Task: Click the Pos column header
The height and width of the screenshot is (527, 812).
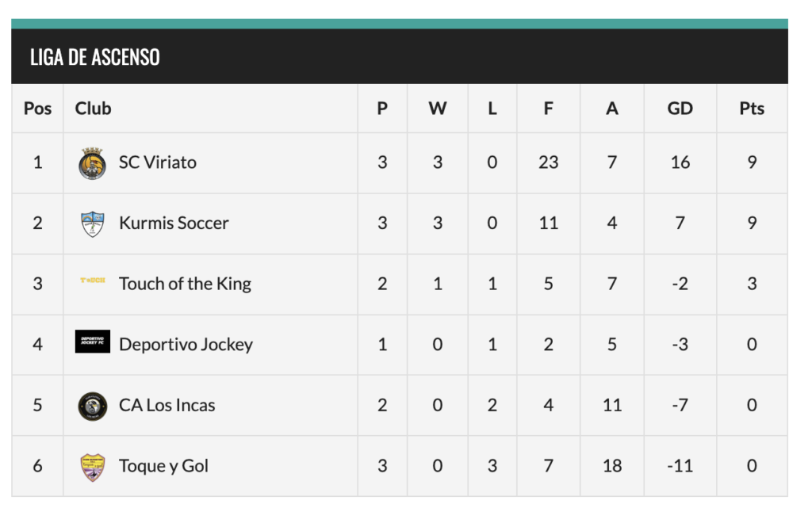Action: pyautogui.click(x=37, y=109)
